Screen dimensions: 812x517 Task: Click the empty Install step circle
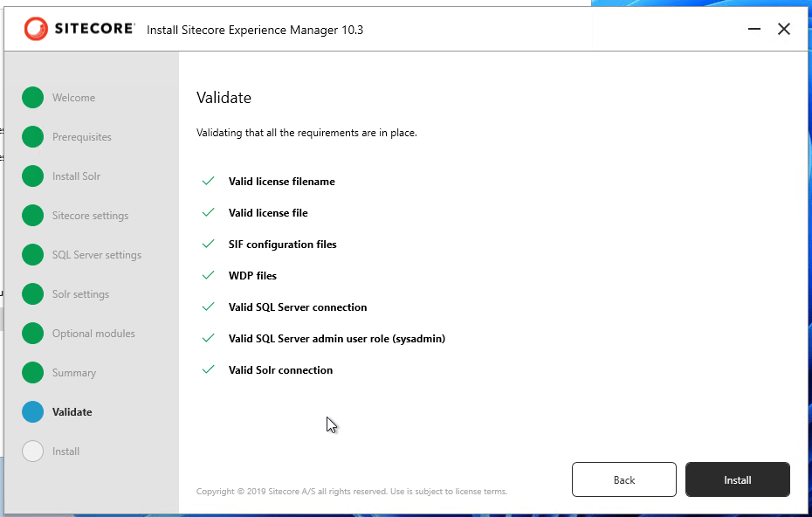point(32,452)
